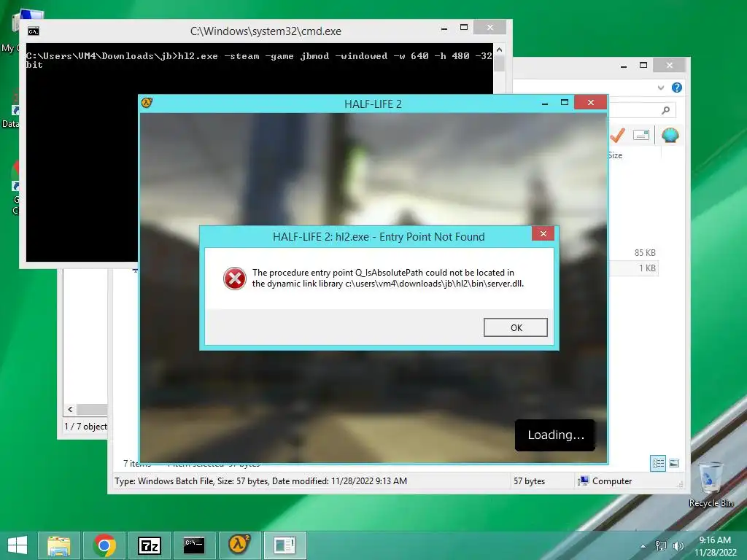Maximize the cmd.exe window
The width and height of the screenshot is (747, 560).
(463, 28)
